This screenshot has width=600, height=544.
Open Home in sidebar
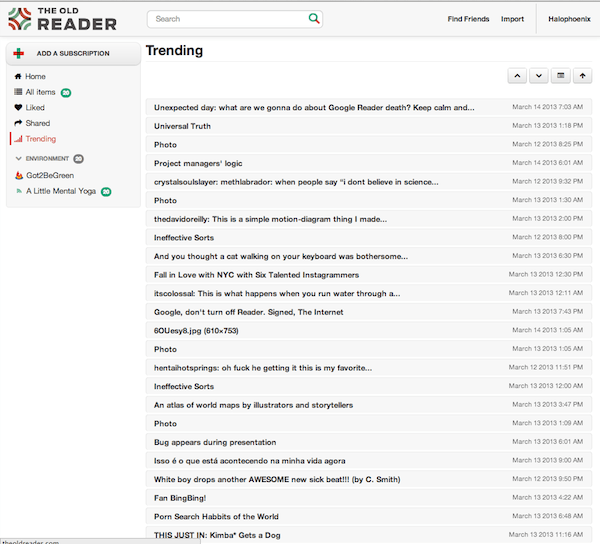click(x=35, y=77)
